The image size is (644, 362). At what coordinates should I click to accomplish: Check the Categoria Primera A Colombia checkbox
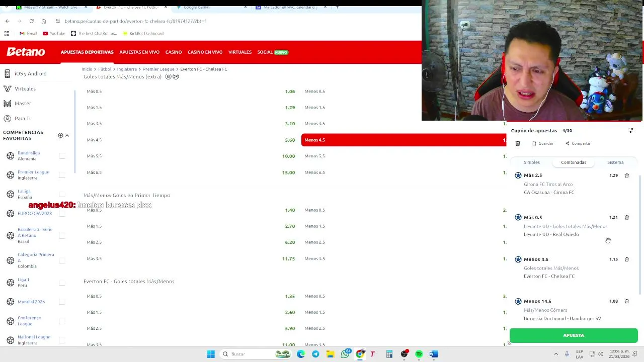coord(62,260)
